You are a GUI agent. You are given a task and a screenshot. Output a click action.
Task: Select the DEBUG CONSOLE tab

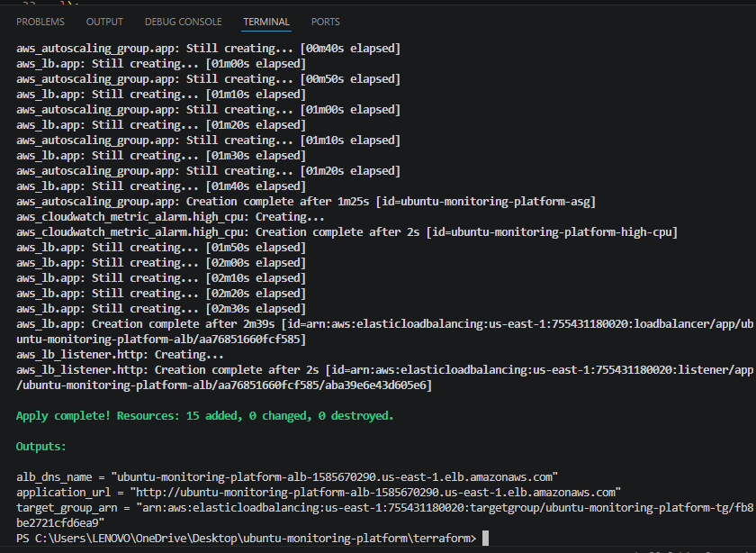coord(184,22)
